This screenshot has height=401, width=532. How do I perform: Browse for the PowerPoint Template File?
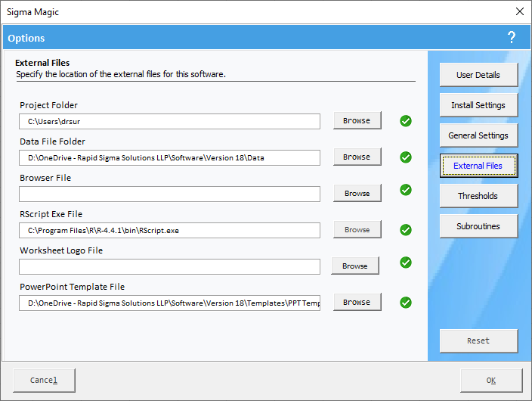click(x=357, y=303)
